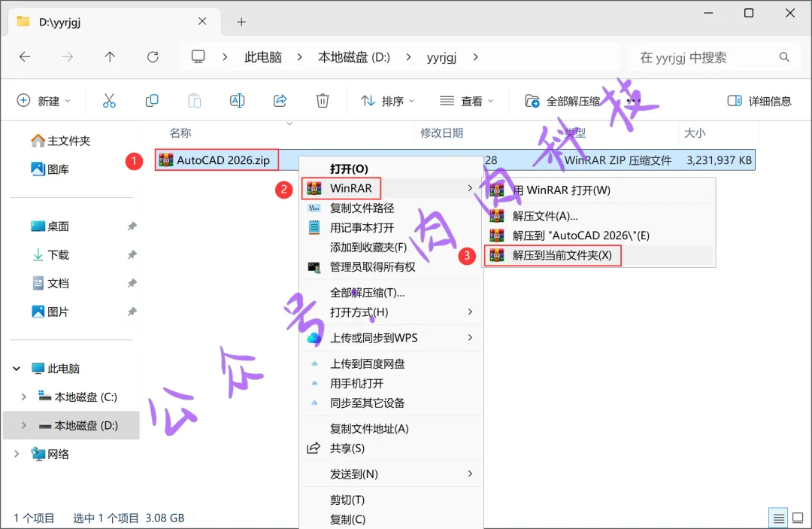Close the D:\yyrjgj tab

pos(202,21)
